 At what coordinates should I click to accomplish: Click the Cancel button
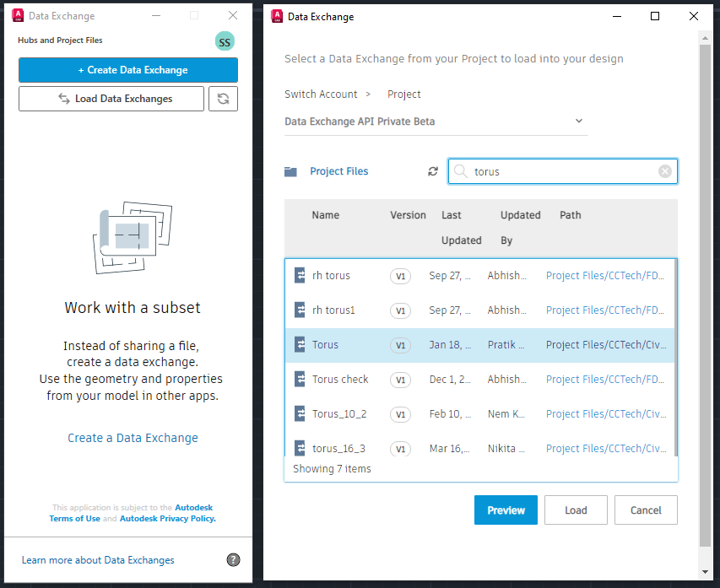pyautogui.click(x=646, y=510)
